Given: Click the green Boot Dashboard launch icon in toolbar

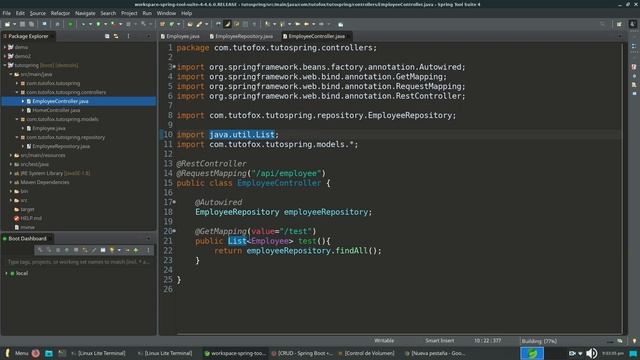Looking at the screenshot, I should coord(70,24).
